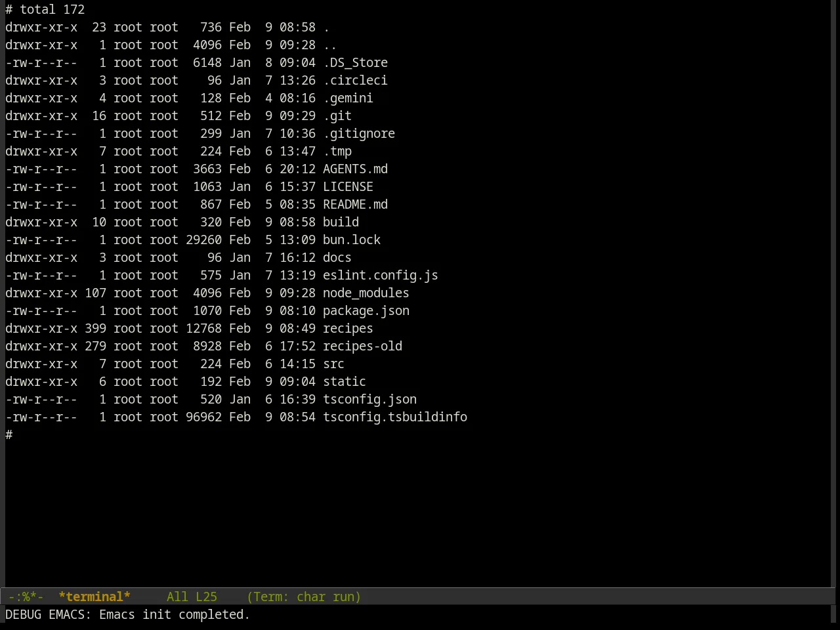Click the -:%*- buffer status indicator

(26, 597)
